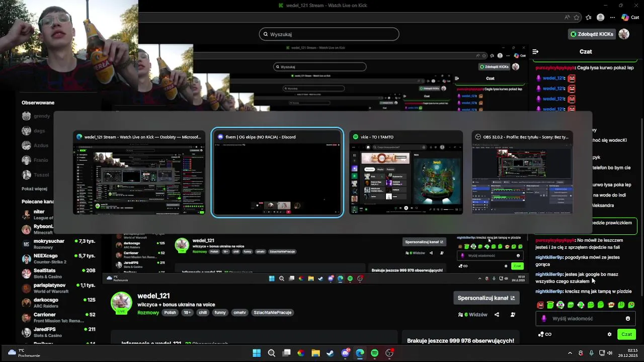This screenshot has width=644, height=362.
Task: Open the 'Rozmowy' category link under wedel_121
Action: click(148, 312)
